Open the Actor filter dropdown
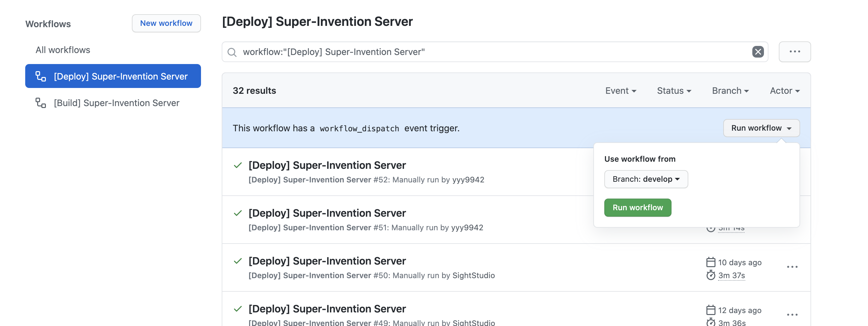 [x=785, y=91]
